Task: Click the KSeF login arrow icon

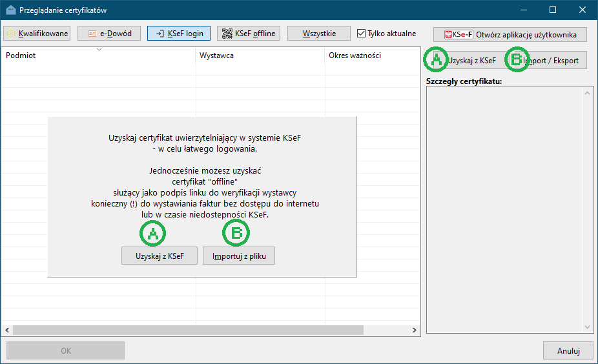Action: [x=160, y=34]
